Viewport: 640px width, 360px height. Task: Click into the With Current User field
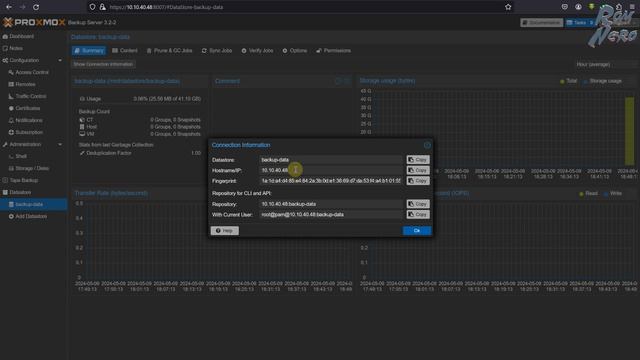click(331, 214)
